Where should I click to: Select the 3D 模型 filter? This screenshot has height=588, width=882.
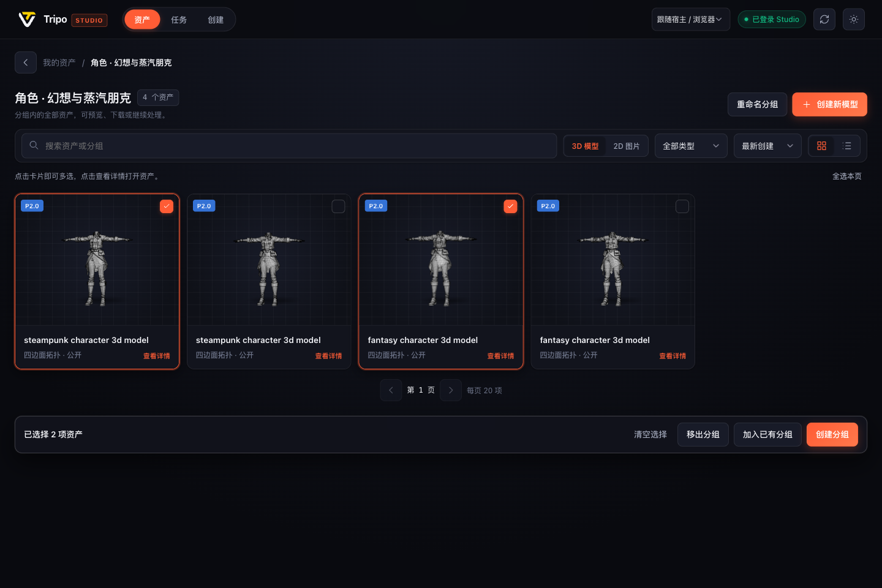pyautogui.click(x=585, y=146)
